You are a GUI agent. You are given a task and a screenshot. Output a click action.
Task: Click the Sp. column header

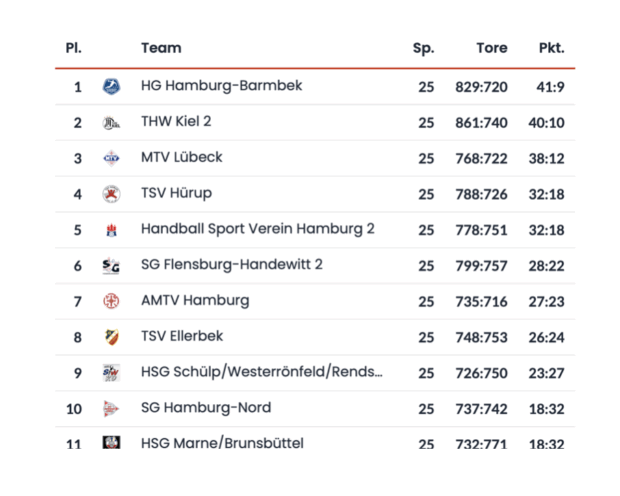pyautogui.click(x=424, y=48)
